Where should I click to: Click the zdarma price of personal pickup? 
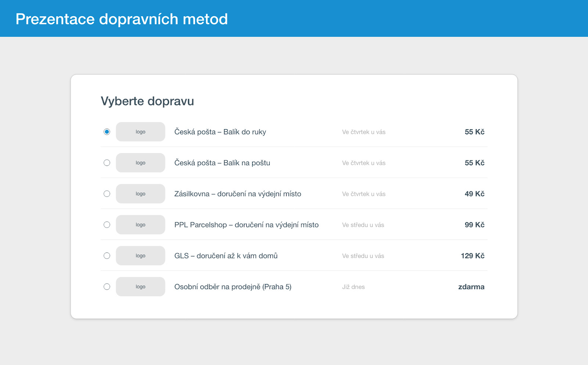[471, 287]
